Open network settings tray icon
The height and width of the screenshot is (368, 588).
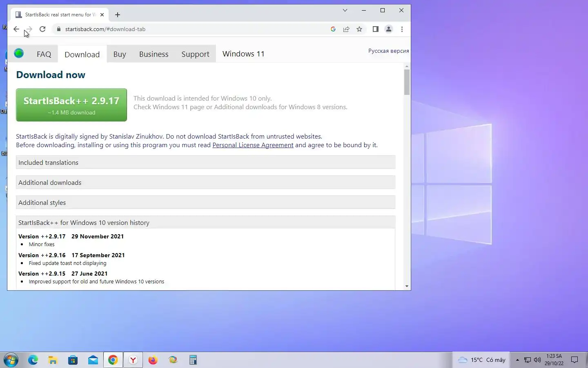tap(528, 360)
